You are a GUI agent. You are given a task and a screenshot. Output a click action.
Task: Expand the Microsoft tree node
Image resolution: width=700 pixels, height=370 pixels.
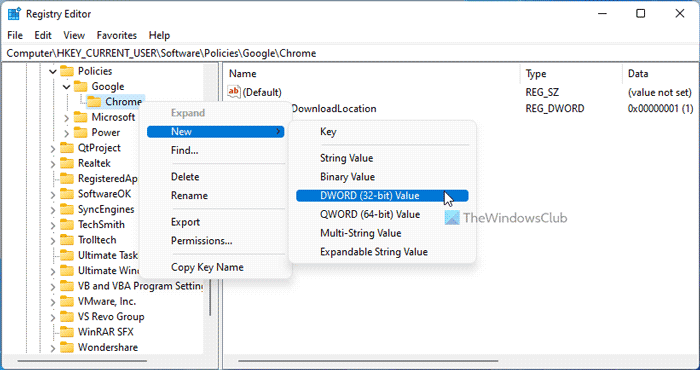point(67,117)
